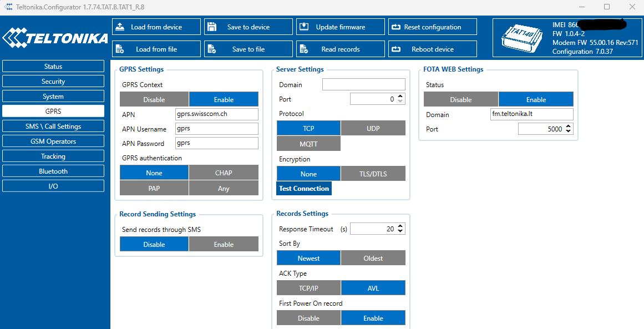Screen dimensions: 644x329
Task: Open the Security section
Action: pos(53,82)
